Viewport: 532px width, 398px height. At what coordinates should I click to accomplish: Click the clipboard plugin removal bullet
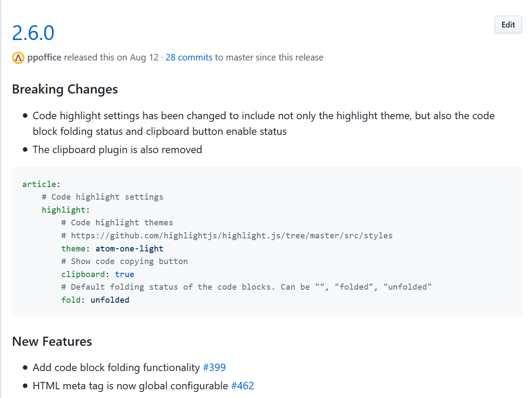coord(117,149)
